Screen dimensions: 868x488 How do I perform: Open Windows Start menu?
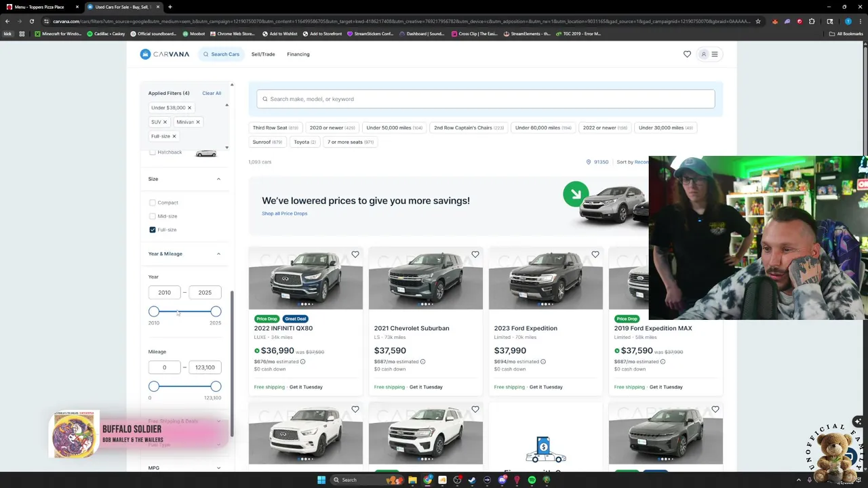click(x=321, y=480)
